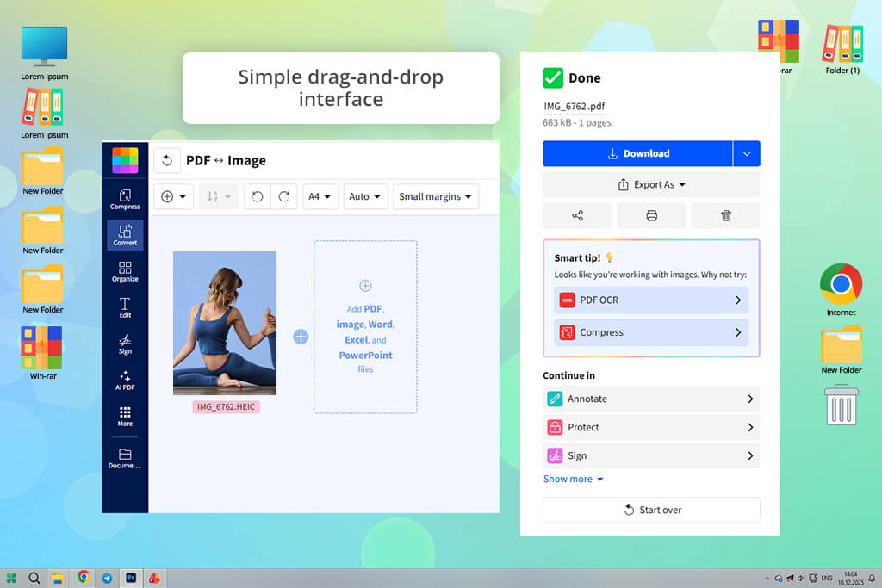Click the blue Download button

(637, 153)
